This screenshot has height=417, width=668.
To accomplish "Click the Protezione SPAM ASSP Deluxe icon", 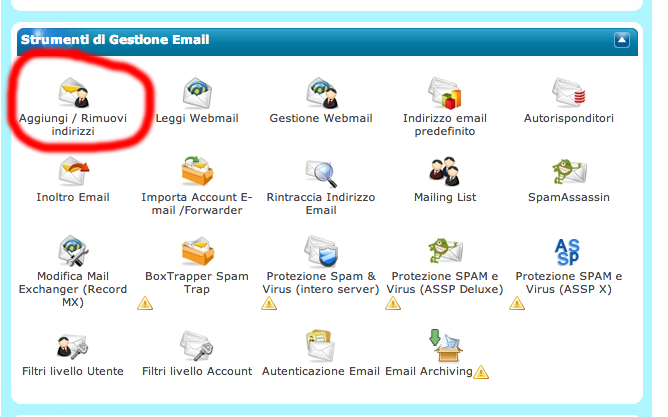I will 445,250.
